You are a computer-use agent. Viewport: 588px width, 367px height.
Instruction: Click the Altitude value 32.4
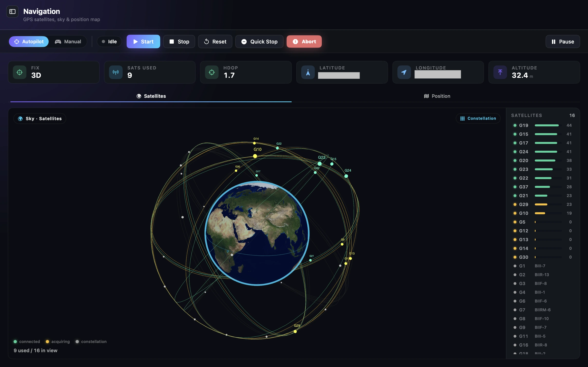[520, 75]
